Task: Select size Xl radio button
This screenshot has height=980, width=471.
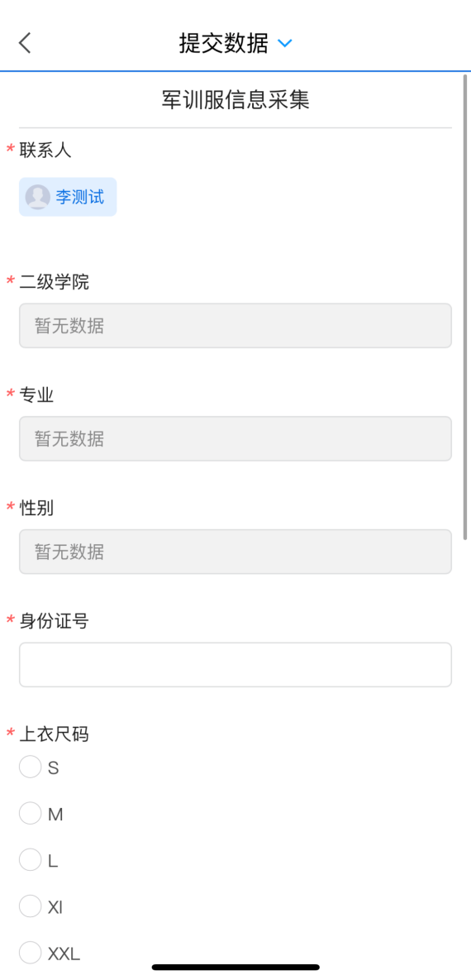Action: (x=30, y=906)
